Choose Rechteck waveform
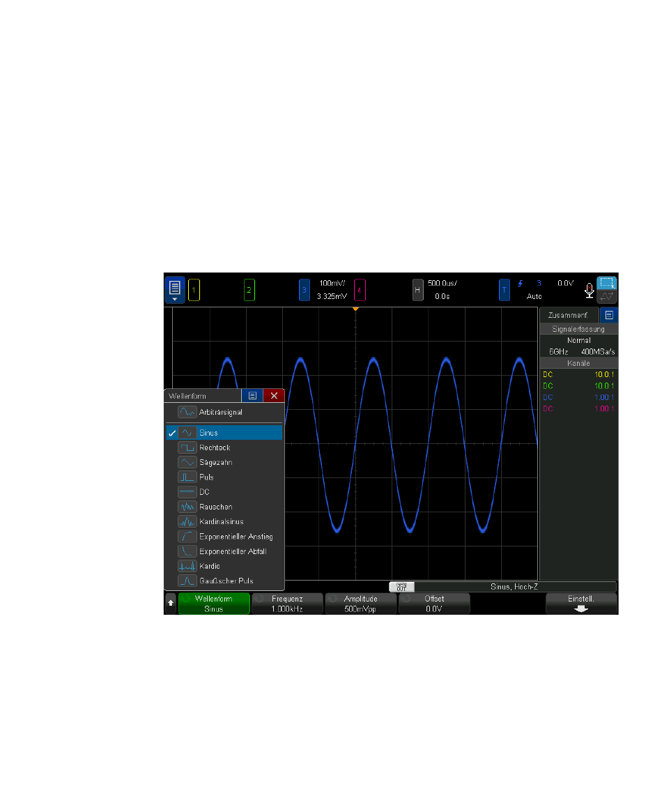The image size is (662, 812). (x=224, y=447)
